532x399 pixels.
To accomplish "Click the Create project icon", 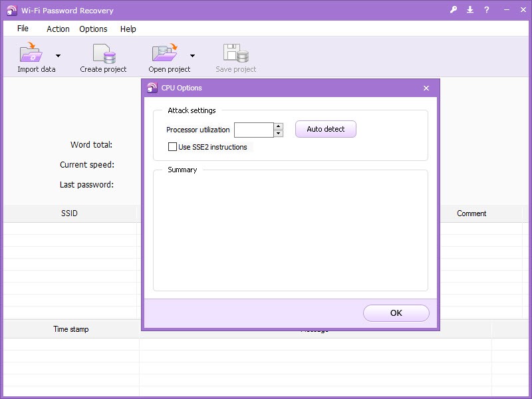I will coord(104,53).
